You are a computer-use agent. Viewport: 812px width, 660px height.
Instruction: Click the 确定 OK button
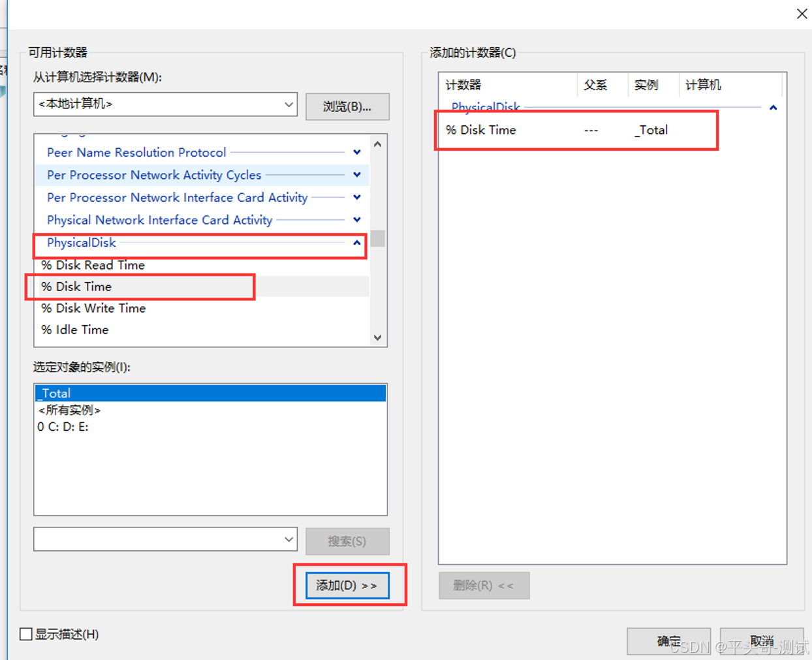[x=669, y=640]
